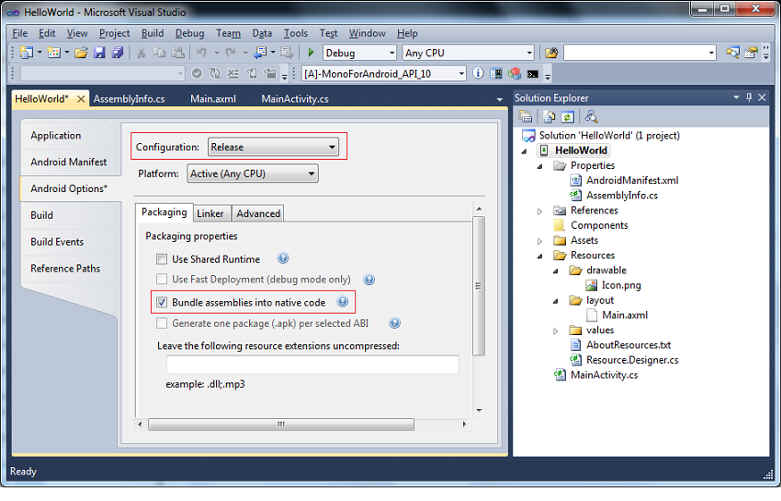This screenshot has width=781, height=501.
Task: Click the New Project toolbar icon
Action: (26, 52)
